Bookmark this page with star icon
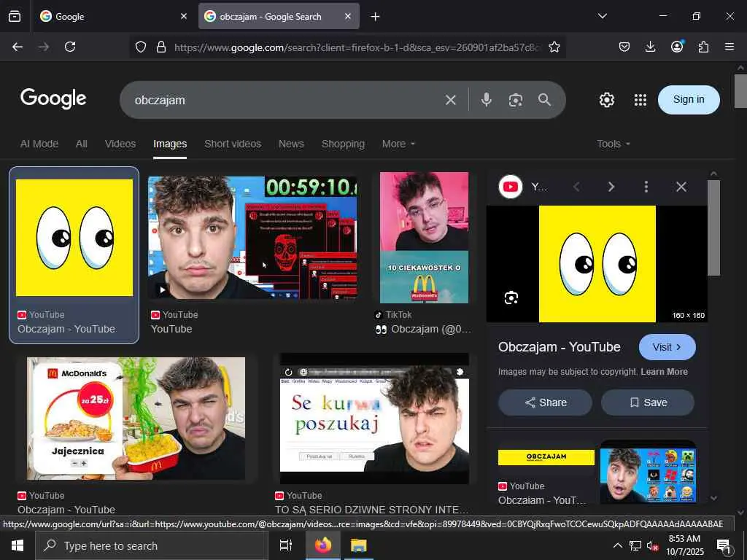The image size is (747, 560). click(x=554, y=47)
